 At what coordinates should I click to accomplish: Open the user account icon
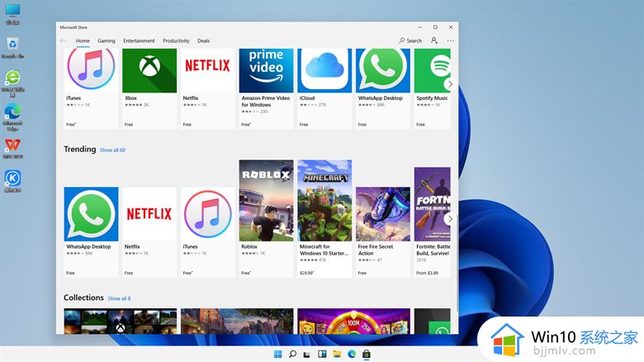coord(434,40)
